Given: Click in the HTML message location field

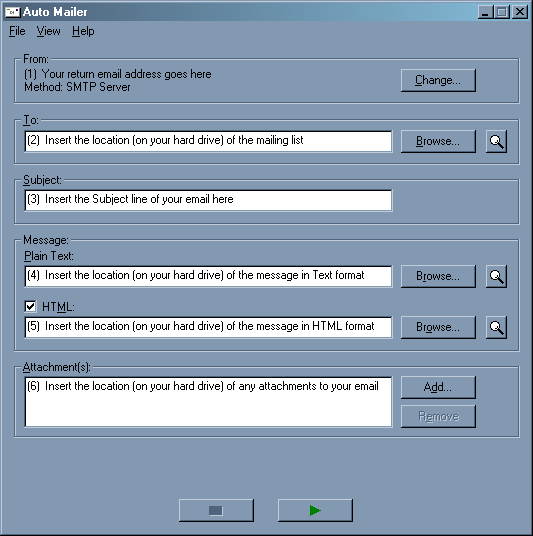Looking at the screenshot, I should pyautogui.click(x=208, y=327).
